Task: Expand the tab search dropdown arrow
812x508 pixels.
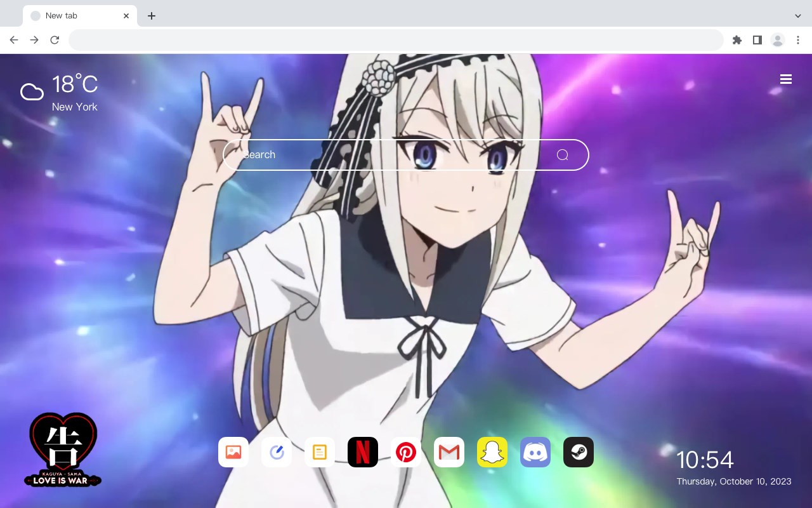Action: tap(798, 16)
